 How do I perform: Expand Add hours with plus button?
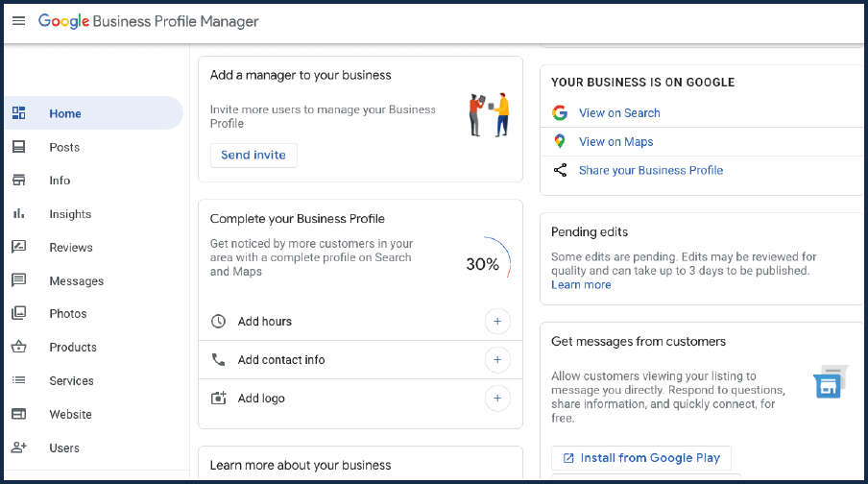tap(497, 321)
